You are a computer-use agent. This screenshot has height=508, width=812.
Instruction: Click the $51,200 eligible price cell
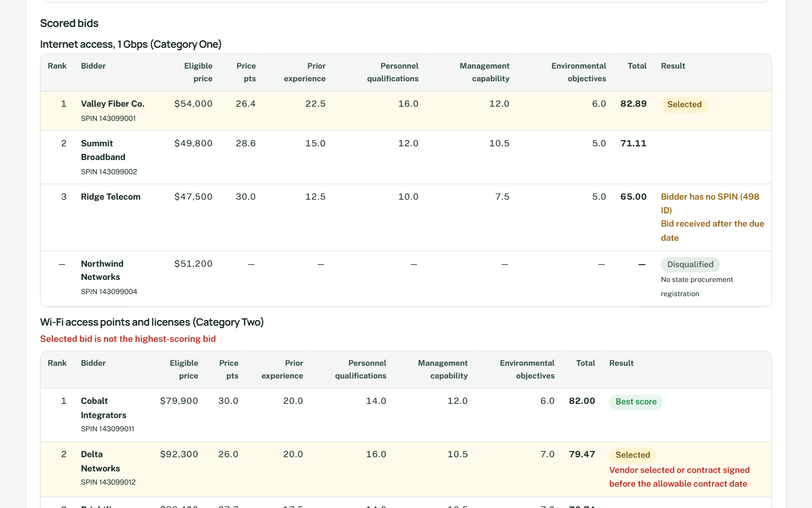[193, 264]
